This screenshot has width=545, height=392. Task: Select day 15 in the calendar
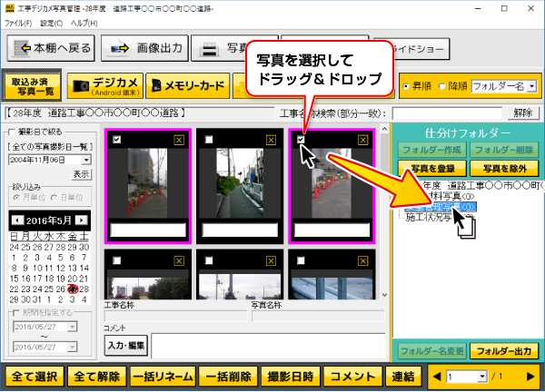tap(14, 279)
